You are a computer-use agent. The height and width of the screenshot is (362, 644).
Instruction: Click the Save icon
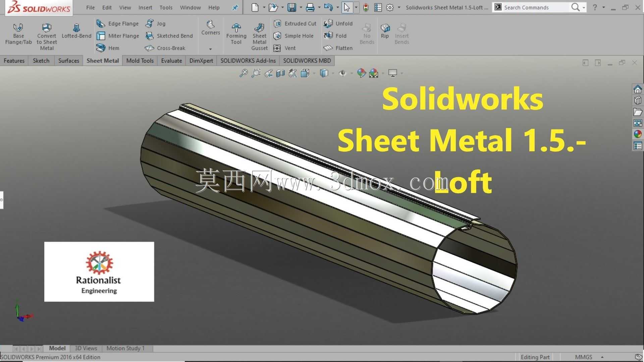click(x=292, y=7)
